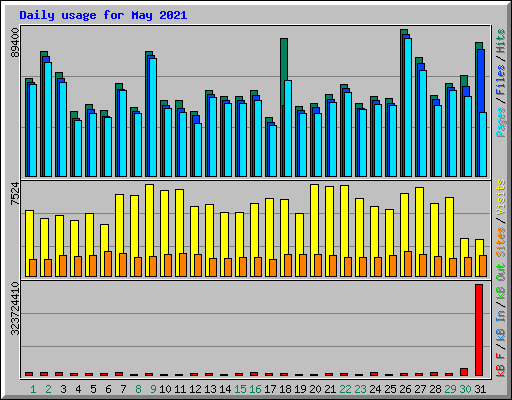Click the Hits legend label
This screenshot has height=400, width=512.
click(501, 41)
